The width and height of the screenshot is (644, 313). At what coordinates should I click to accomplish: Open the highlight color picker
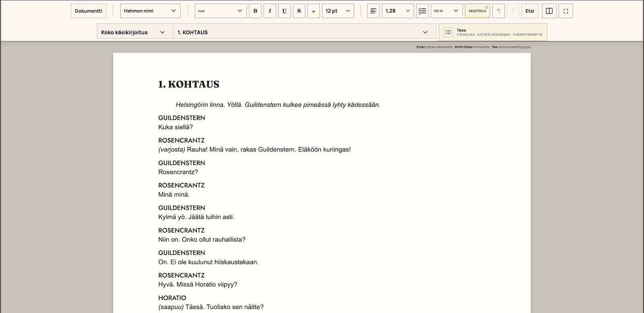313,11
